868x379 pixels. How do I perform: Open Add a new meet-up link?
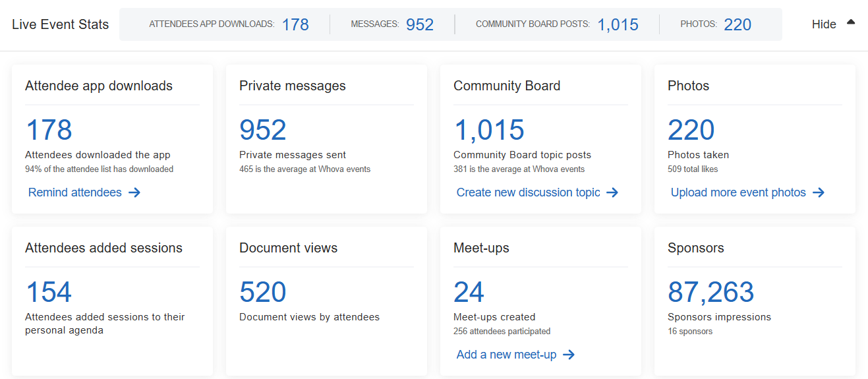(506, 355)
